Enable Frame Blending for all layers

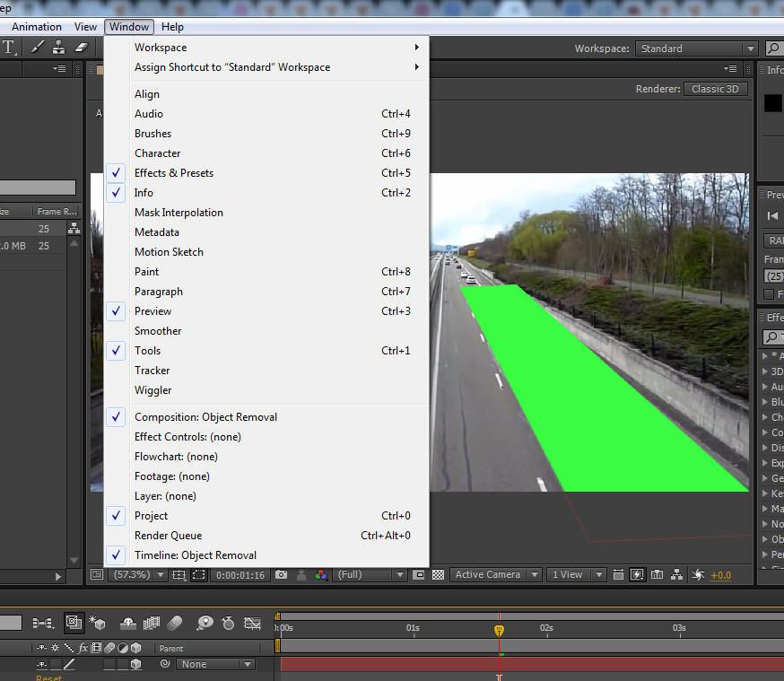(152, 623)
